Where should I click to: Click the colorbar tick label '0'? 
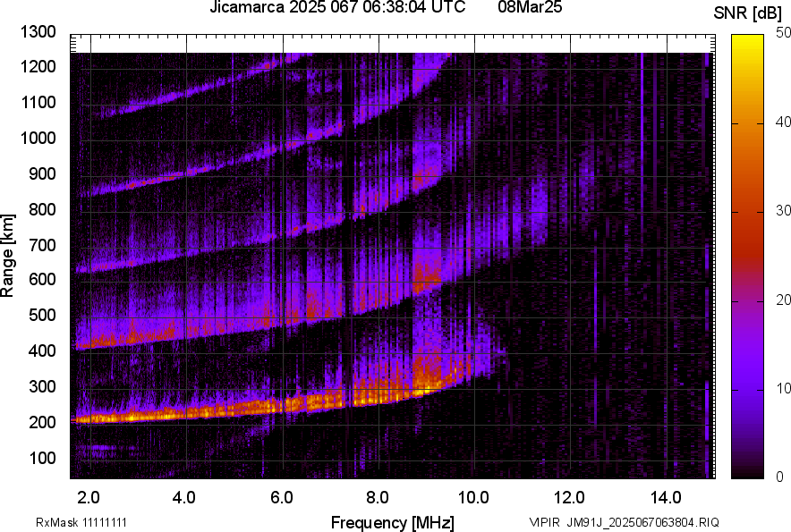pos(780,477)
